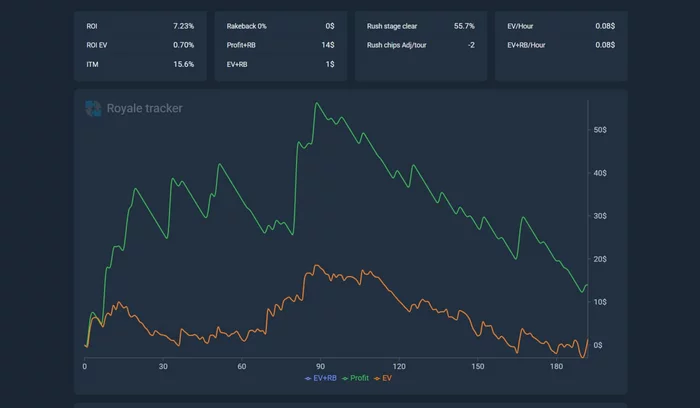The width and height of the screenshot is (700, 408).
Task: Click the Royale tracker logo icon
Action: tap(93, 109)
